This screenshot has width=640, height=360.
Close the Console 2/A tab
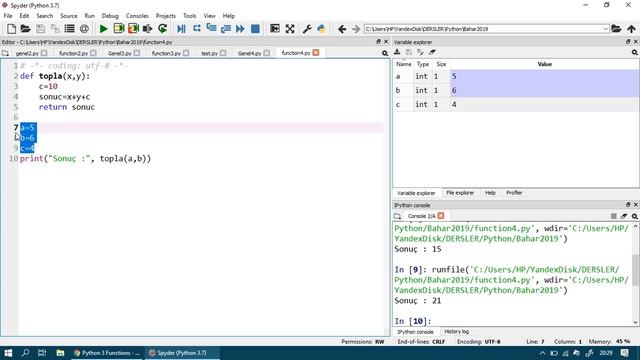click(441, 216)
